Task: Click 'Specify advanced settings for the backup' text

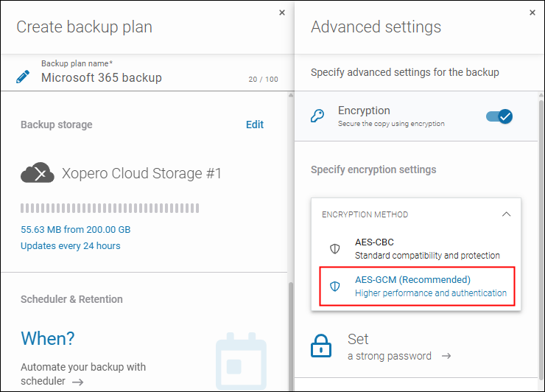Action: (404, 72)
